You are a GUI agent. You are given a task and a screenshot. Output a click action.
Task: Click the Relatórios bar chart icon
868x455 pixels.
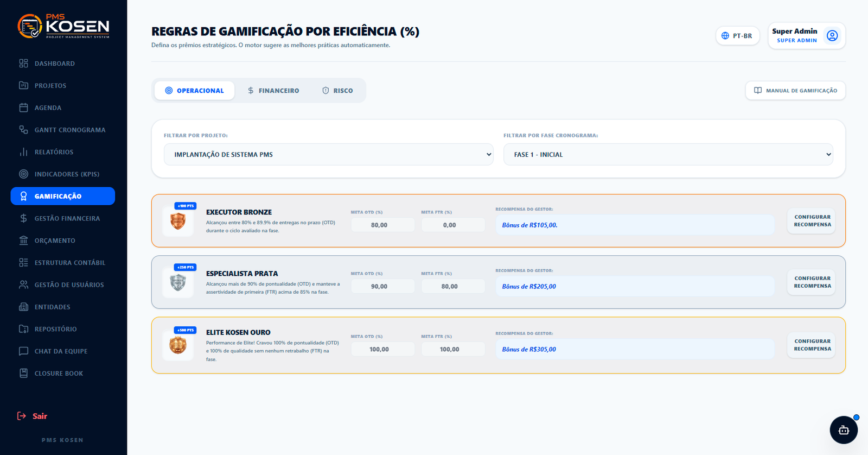click(x=23, y=152)
